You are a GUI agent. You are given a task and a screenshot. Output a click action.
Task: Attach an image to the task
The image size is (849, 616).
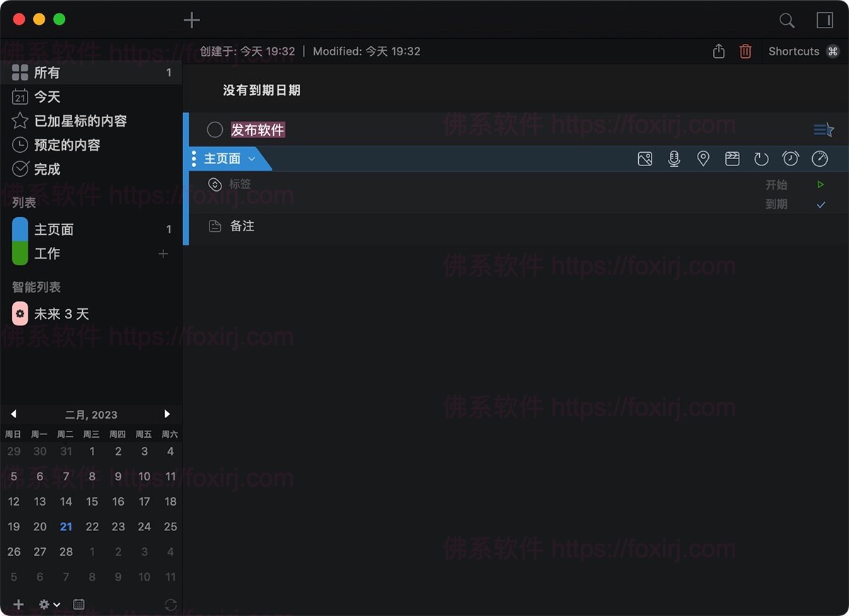[645, 158]
